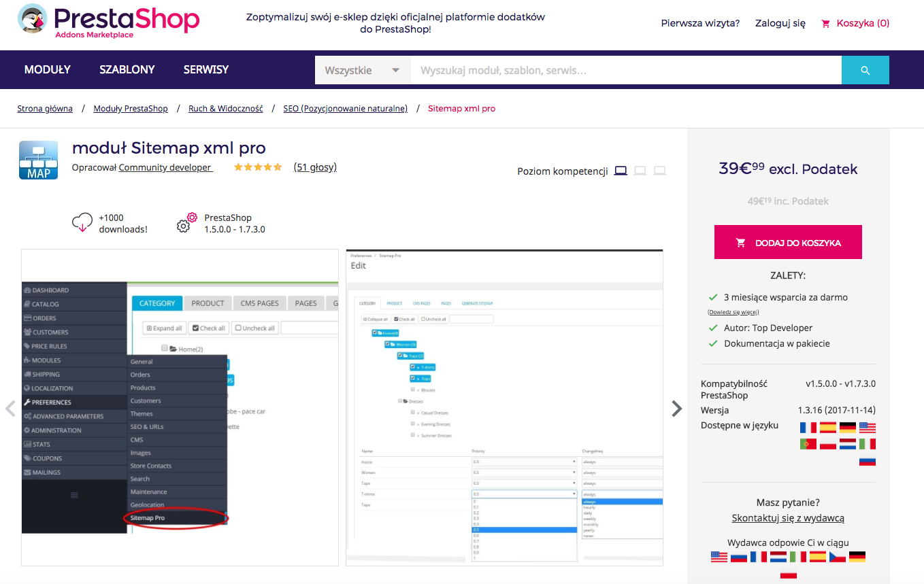The width and height of the screenshot is (924, 584).
Task: Click Italian flag under available languages
Action: click(x=867, y=444)
